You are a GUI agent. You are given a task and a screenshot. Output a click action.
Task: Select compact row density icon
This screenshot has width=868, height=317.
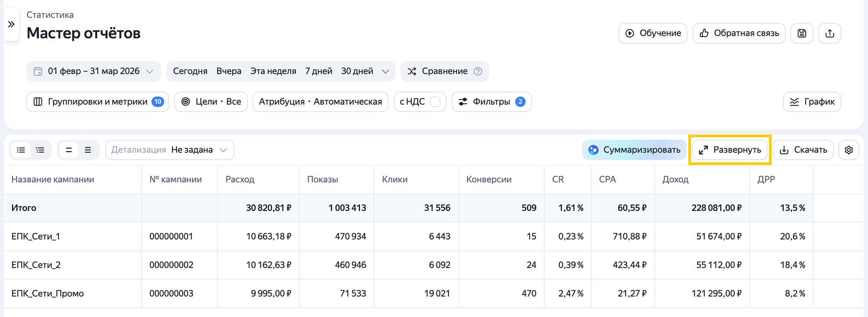click(69, 150)
